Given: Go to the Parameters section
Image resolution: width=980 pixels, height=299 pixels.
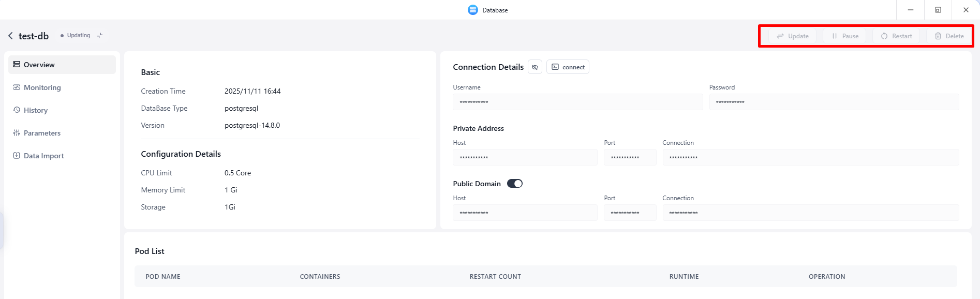Looking at the screenshot, I should click(42, 133).
